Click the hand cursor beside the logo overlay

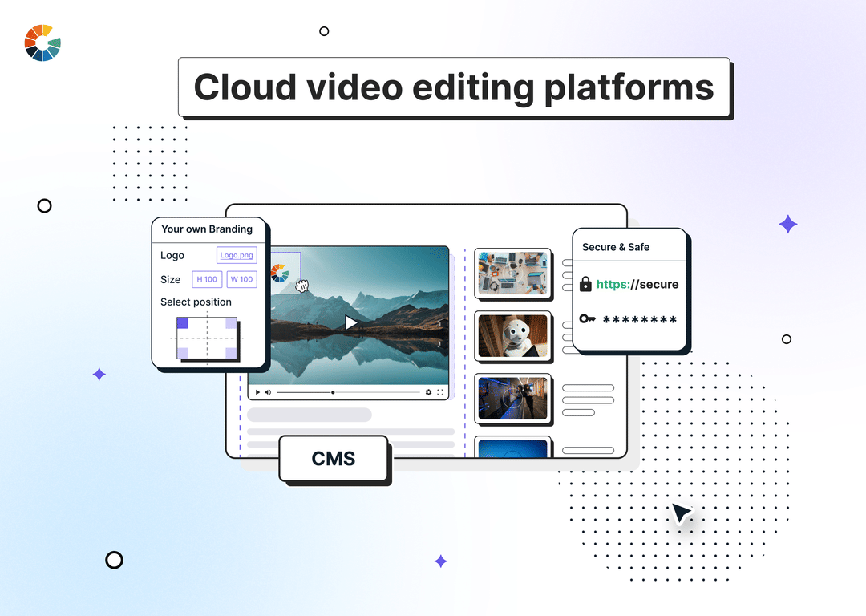click(303, 284)
